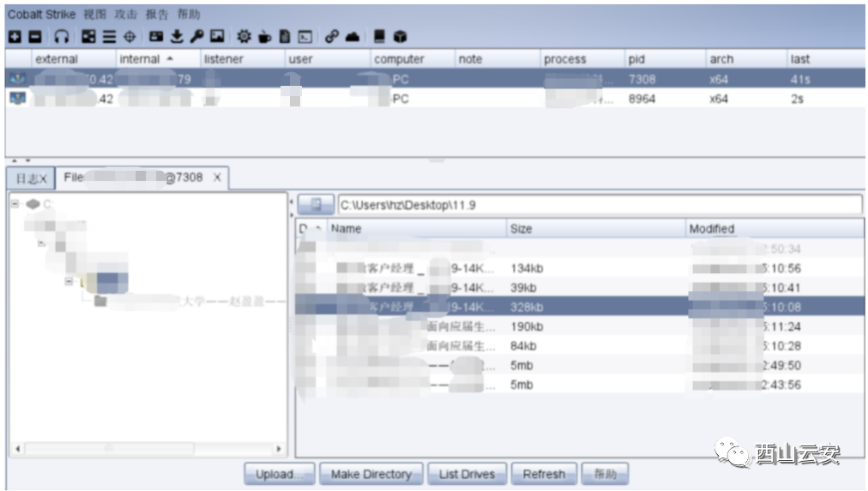This screenshot has height=491, width=868.
Task: Click the Disconnect minus icon
Action: pos(35,37)
